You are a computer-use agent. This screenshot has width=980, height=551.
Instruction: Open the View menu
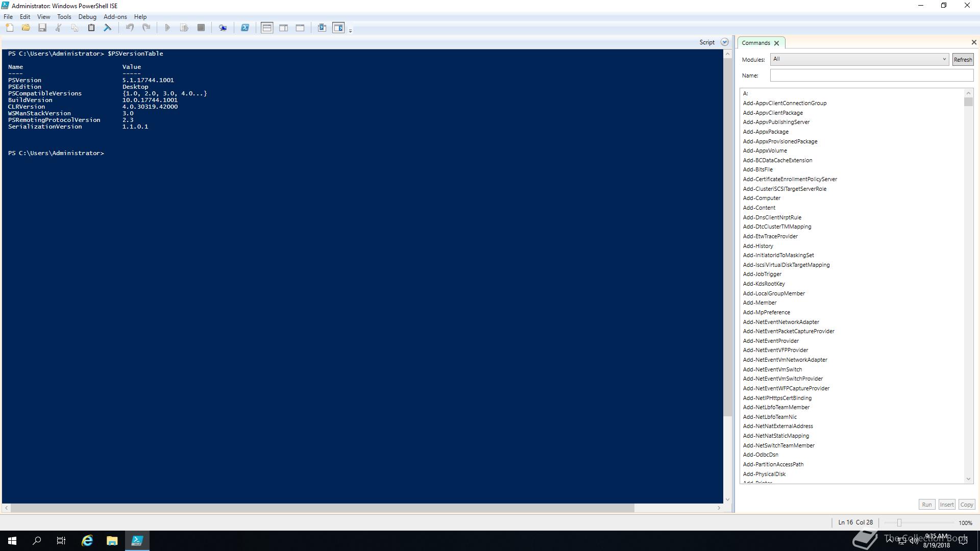tap(43, 17)
